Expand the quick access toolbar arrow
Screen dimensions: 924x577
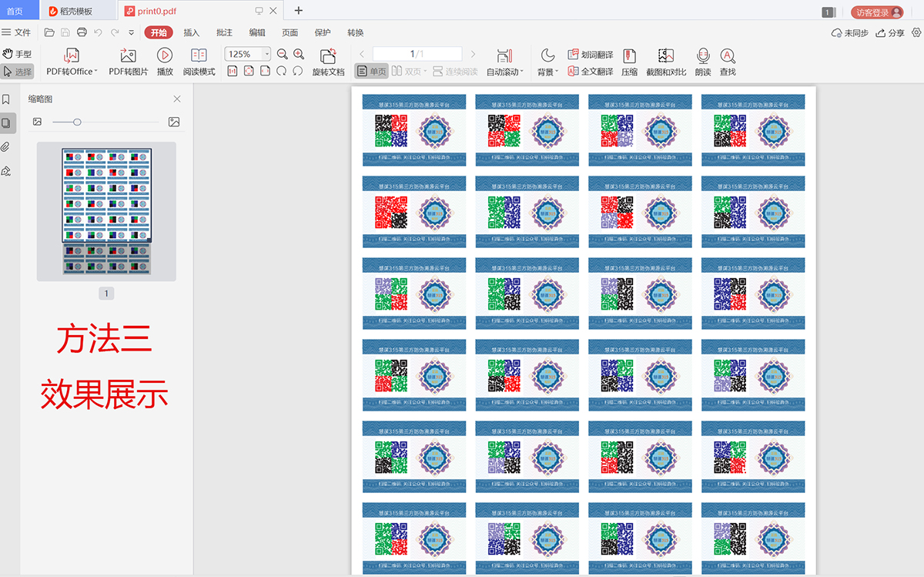131,32
